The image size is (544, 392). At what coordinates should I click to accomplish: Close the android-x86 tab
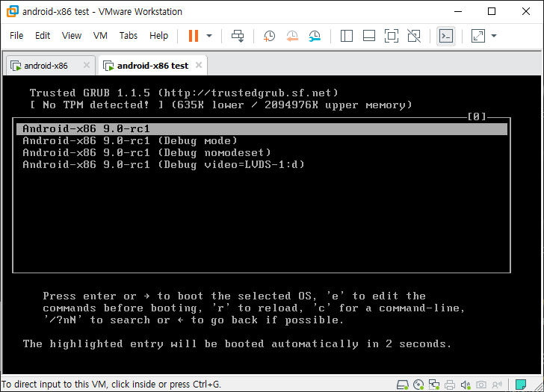pos(87,65)
